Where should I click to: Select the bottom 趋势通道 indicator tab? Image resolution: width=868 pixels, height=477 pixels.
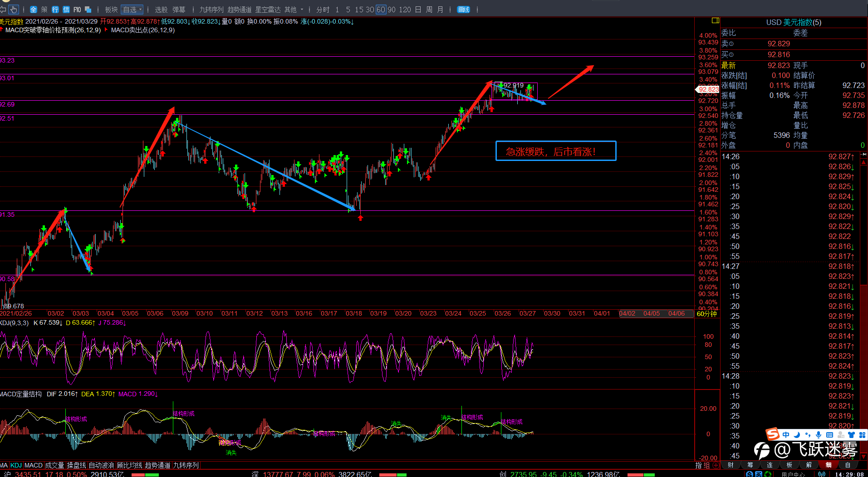tap(157, 465)
